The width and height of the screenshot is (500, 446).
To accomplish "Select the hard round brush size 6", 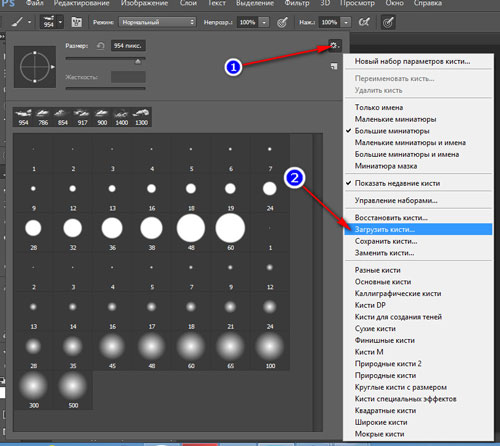I will click(230, 154).
